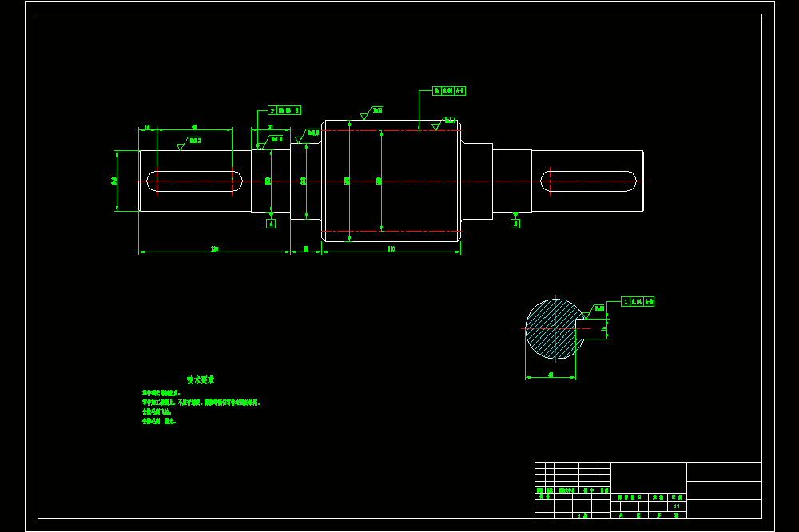
Task: Click the 130 length dimension text
Action: 214,248
